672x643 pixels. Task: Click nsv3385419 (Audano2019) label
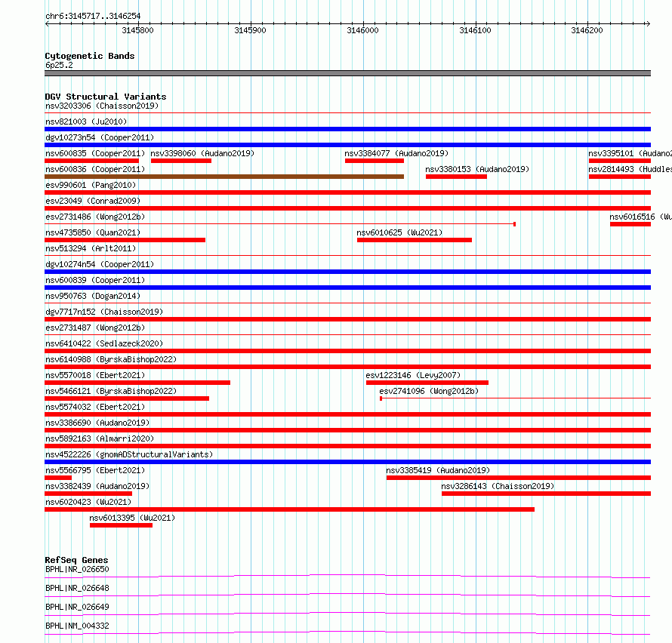point(438,470)
